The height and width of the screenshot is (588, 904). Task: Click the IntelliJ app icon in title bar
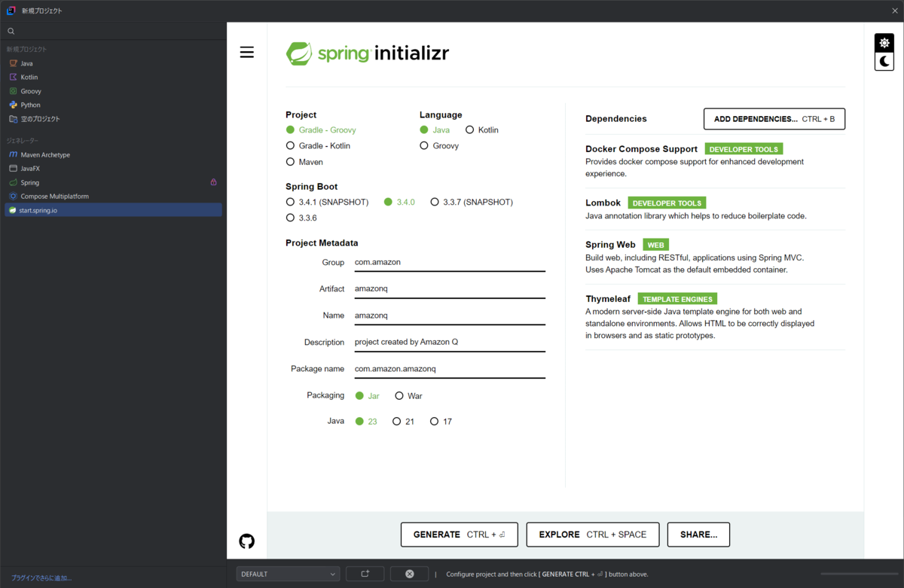pos(11,11)
